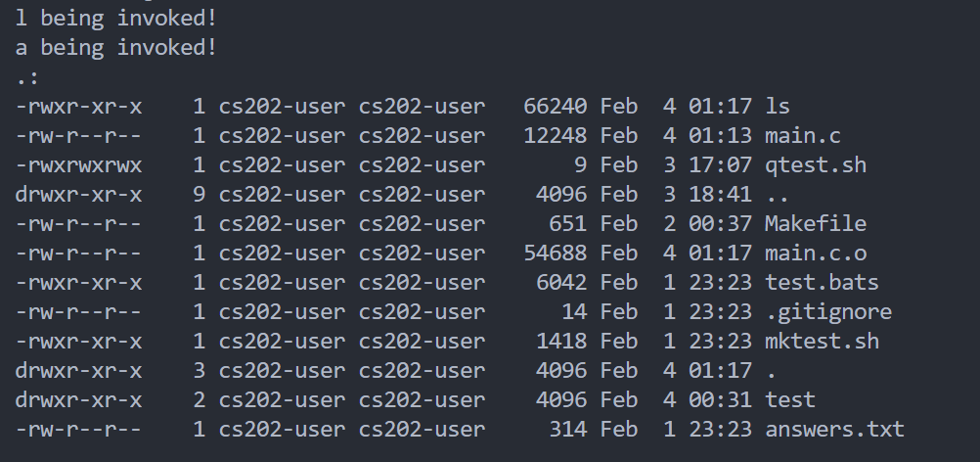The height and width of the screenshot is (462, 980).
Task: Click the .gitignore filename
Action: point(828,312)
